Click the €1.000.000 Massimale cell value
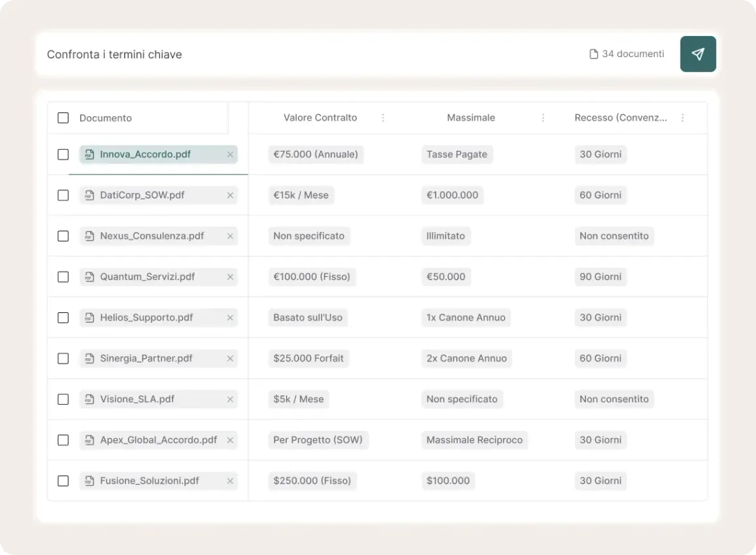The width and height of the screenshot is (756, 555). coord(452,195)
